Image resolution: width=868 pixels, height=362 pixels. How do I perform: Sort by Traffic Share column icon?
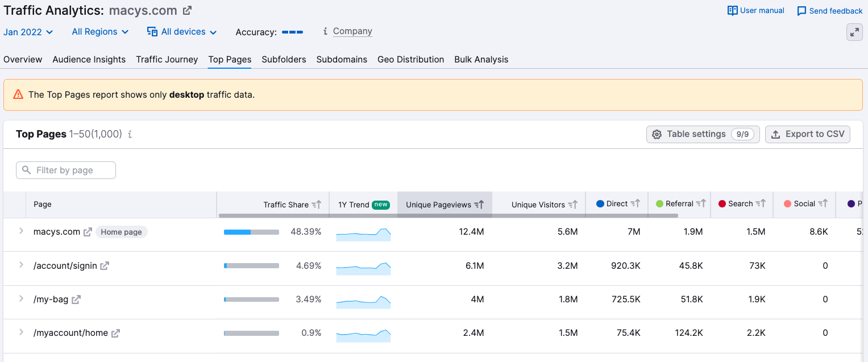point(317,205)
